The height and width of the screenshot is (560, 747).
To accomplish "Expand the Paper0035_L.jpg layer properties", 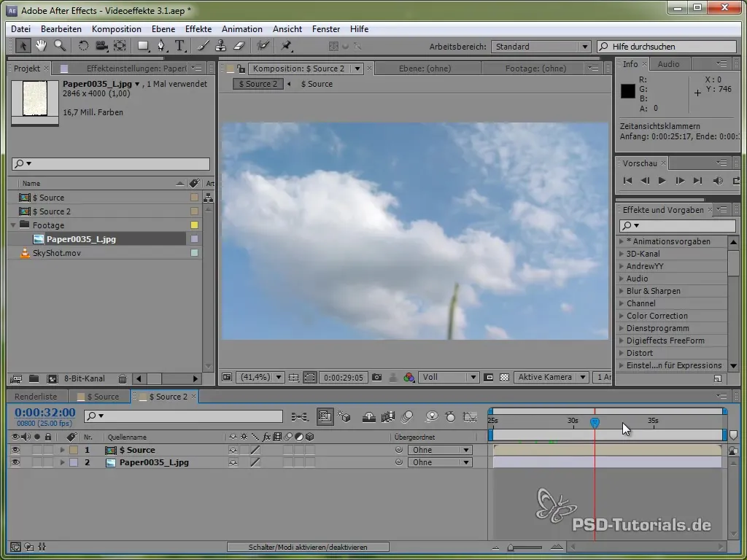I will (x=63, y=462).
